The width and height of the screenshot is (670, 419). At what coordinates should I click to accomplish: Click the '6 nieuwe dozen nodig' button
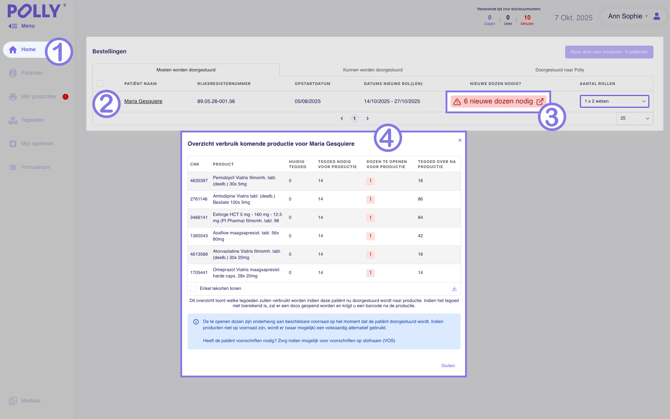coord(498,101)
